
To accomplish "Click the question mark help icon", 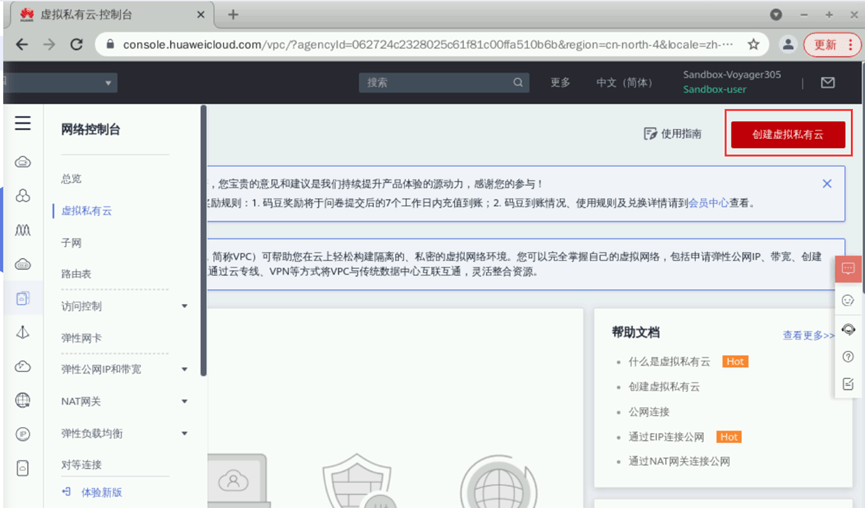I will pos(848,356).
